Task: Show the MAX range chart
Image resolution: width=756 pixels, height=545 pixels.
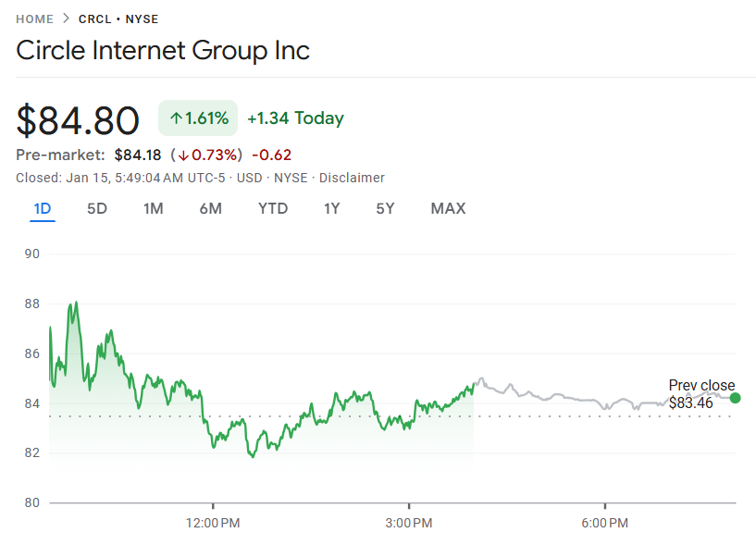Action: pyautogui.click(x=448, y=208)
